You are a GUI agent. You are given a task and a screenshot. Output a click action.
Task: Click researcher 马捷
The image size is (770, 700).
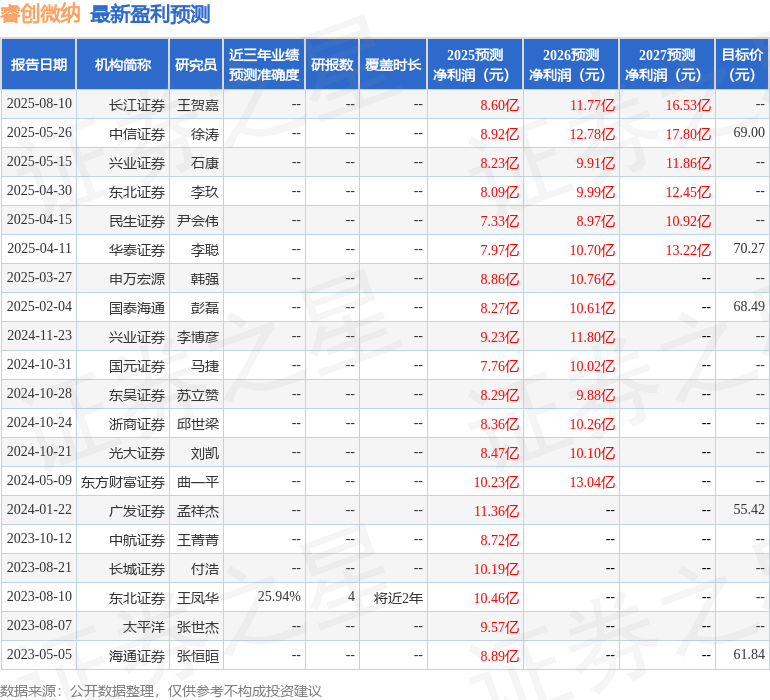(x=205, y=366)
